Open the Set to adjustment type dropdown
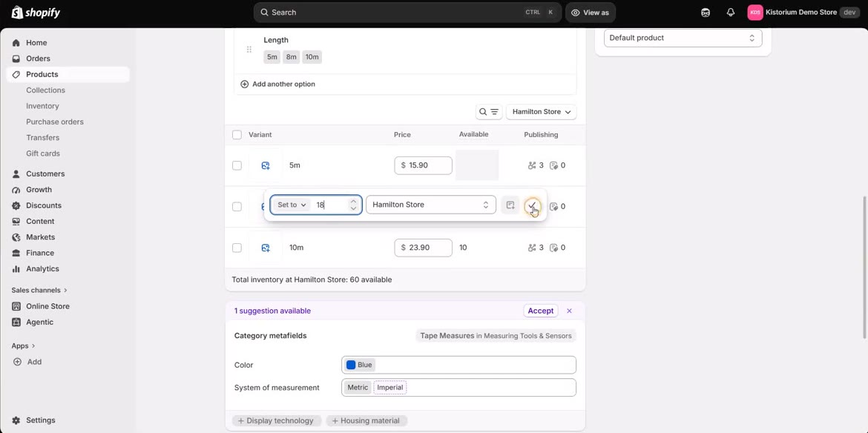Viewport: 868px width, 433px height. tap(292, 205)
